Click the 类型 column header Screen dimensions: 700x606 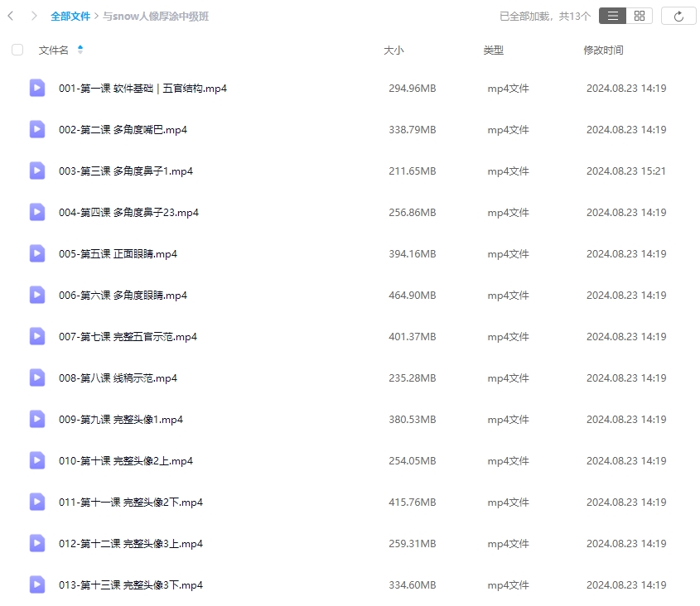tap(493, 50)
